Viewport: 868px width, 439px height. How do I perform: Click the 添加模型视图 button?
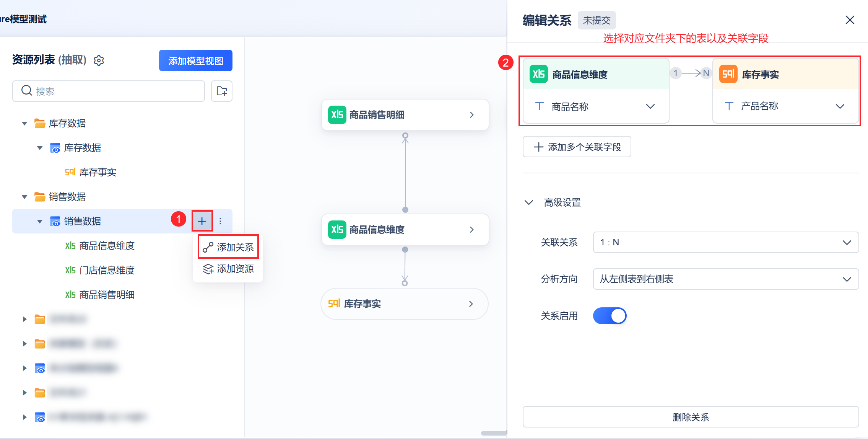195,61
